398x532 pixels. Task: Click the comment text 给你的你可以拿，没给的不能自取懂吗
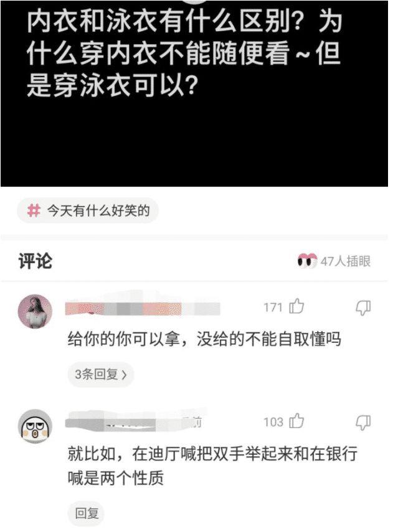coord(204,339)
